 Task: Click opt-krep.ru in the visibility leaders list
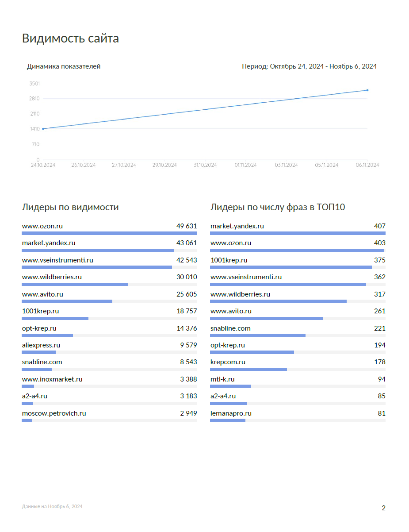(x=39, y=328)
